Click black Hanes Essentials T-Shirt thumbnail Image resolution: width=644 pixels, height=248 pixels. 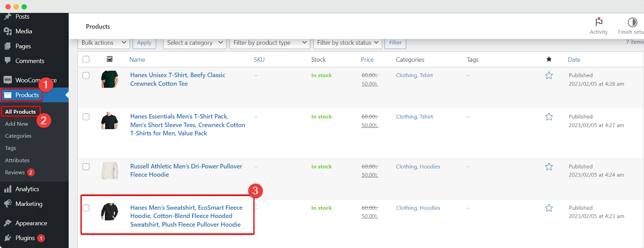pyautogui.click(x=109, y=121)
